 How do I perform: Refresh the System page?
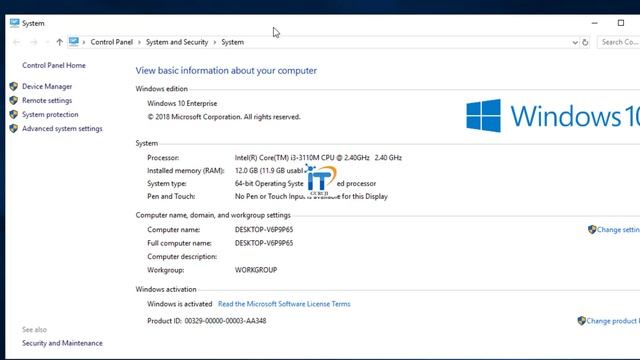[x=585, y=42]
